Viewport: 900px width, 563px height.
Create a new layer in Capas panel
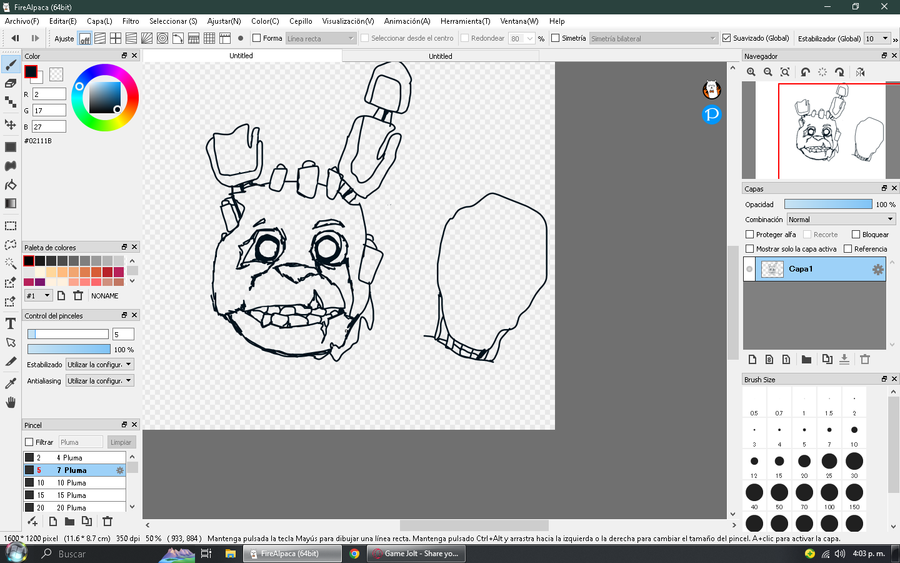click(x=752, y=359)
